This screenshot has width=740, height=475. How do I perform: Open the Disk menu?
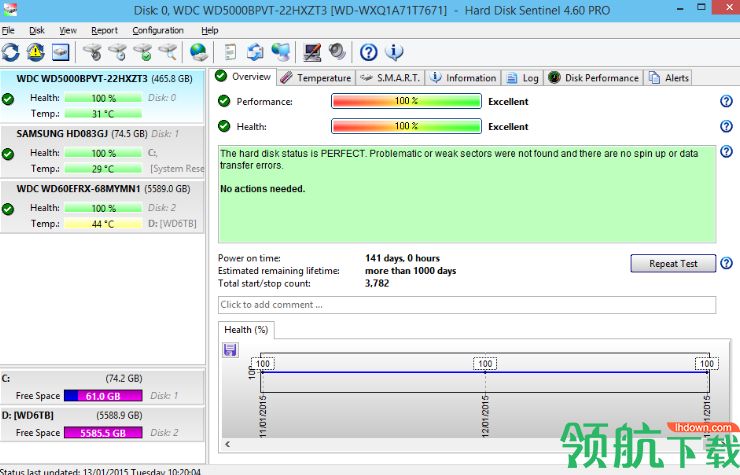[37, 30]
